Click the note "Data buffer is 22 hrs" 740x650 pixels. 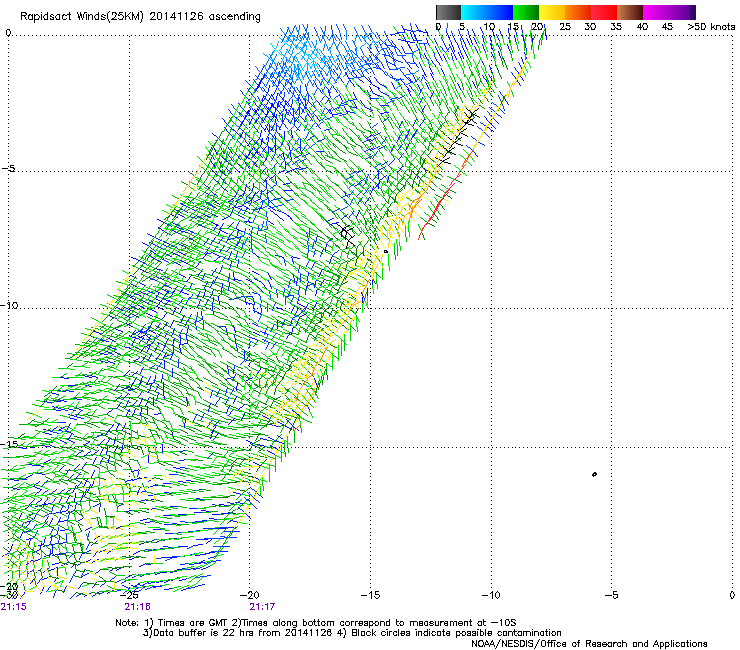pyautogui.click(x=203, y=633)
